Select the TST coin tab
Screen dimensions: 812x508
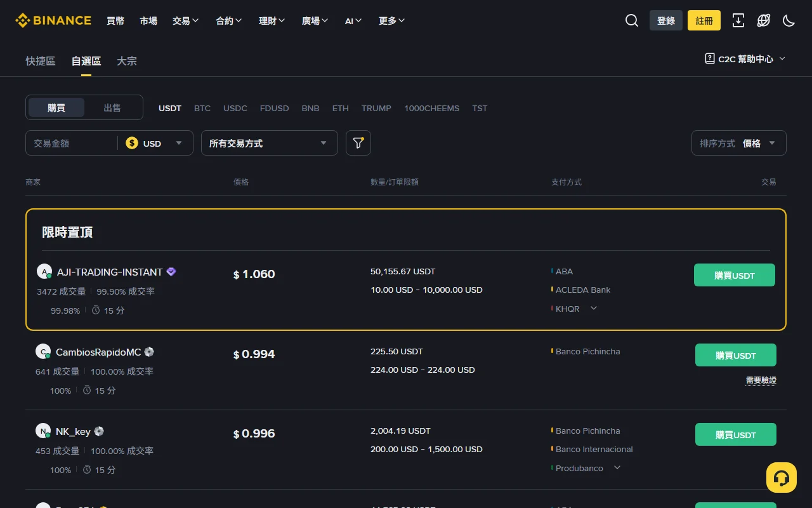tap(480, 108)
